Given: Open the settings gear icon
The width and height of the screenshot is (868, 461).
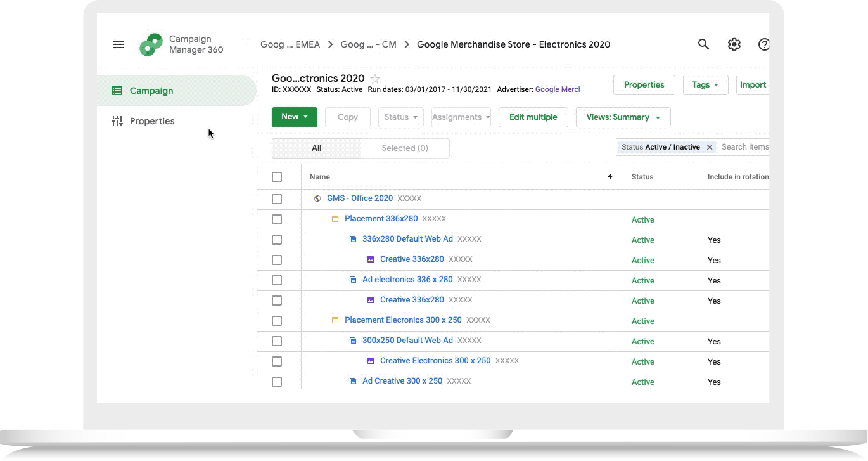Looking at the screenshot, I should (x=734, y=44).
